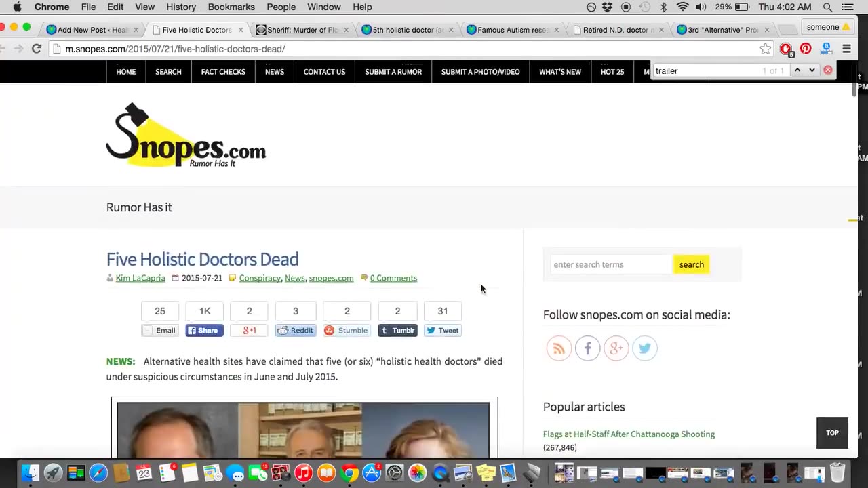Reload the page using the refresh icon

tap(37, 49)
